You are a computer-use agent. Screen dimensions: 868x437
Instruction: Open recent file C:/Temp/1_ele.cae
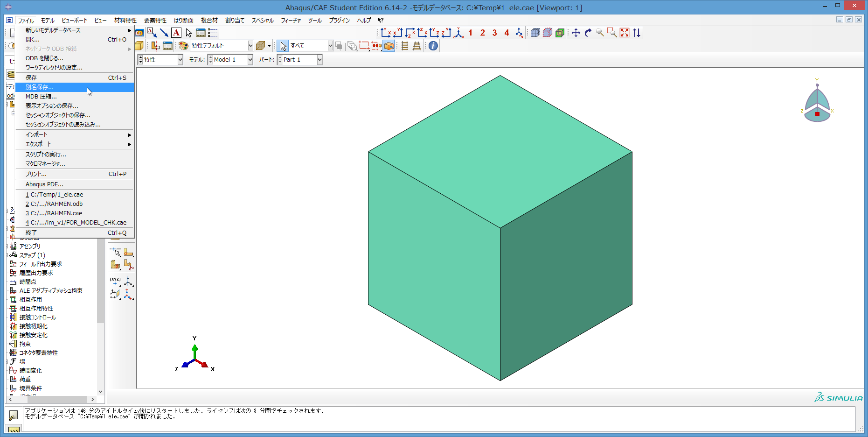(x=75, y=195)
